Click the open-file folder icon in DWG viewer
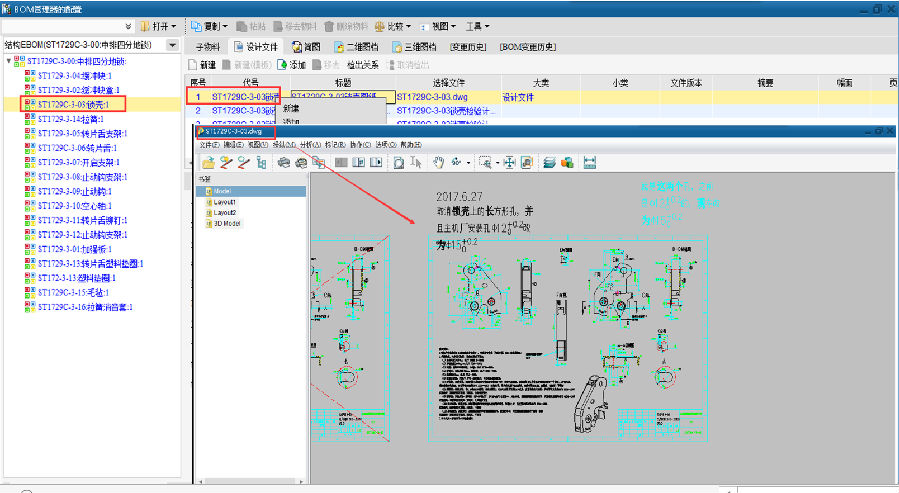Screen dimensions: 899x493 [208, 162]
